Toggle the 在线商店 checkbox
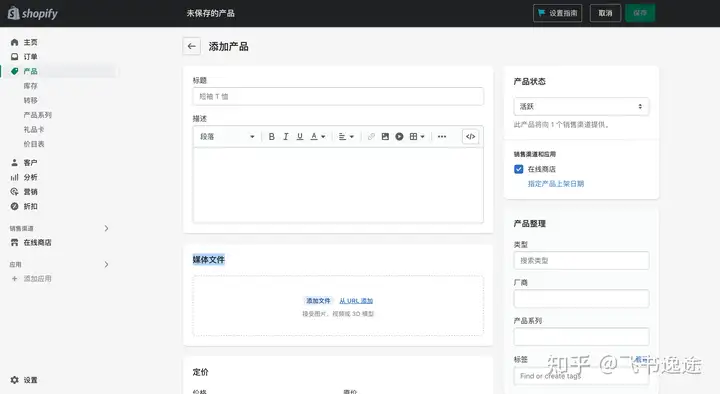This screenshot has height=394, width=720. pos(518,169)
